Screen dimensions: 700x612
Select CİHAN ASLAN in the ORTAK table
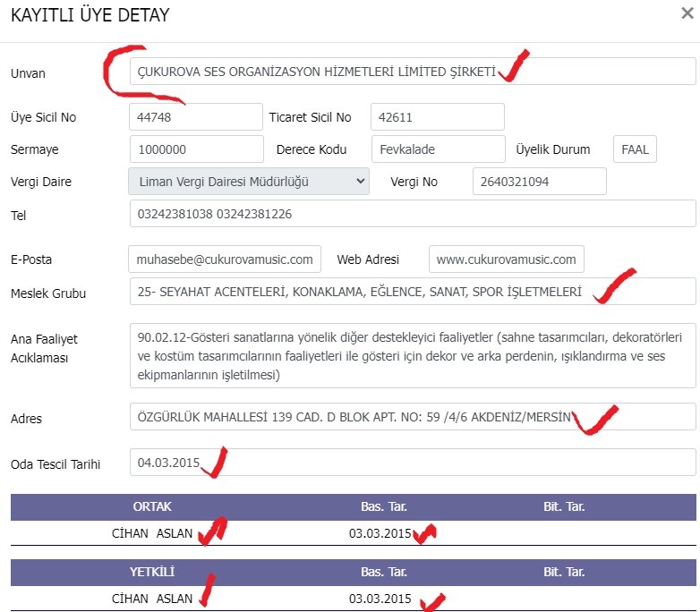[152, 533]
